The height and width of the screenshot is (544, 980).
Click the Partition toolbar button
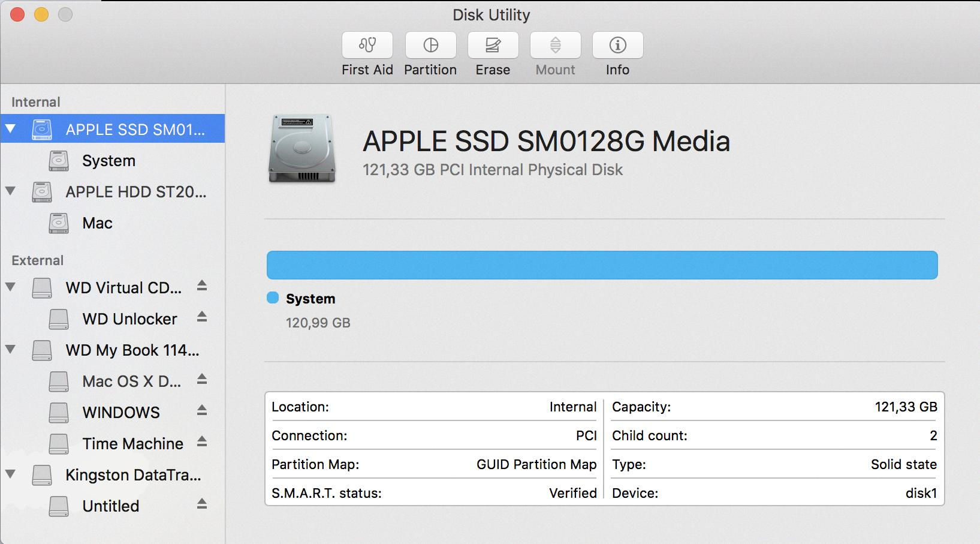(430, 45)
